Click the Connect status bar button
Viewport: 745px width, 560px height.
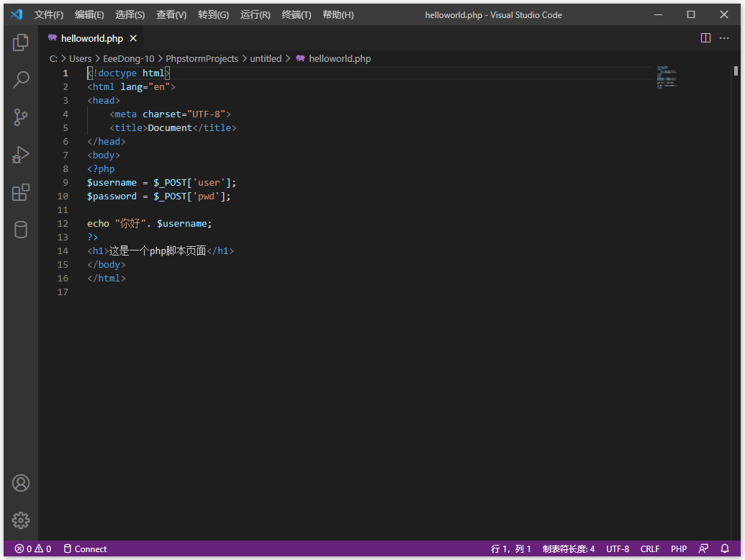(x=85, y=549)
